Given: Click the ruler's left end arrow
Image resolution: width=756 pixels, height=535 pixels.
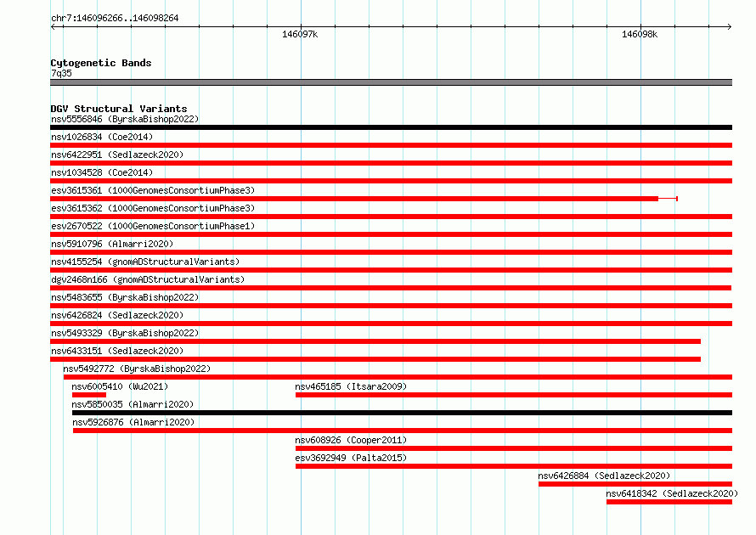Looking at the screenshot, I should coord(53,26).
